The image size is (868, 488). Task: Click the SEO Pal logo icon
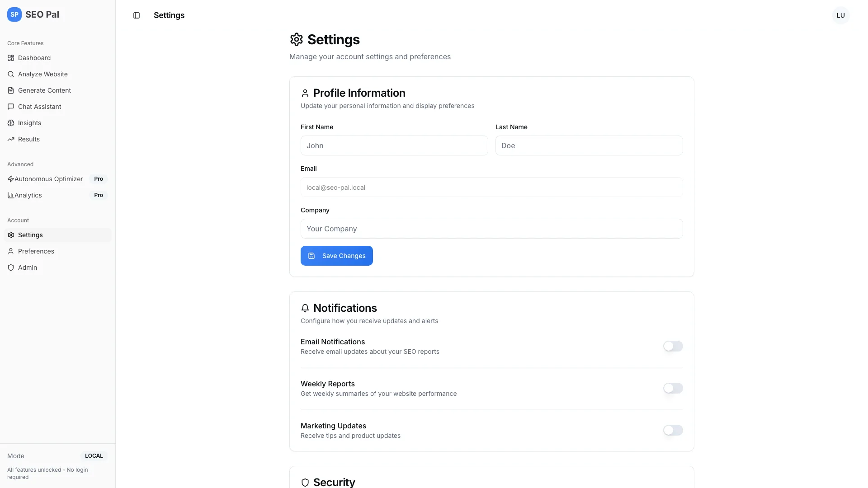coord(14,14)
